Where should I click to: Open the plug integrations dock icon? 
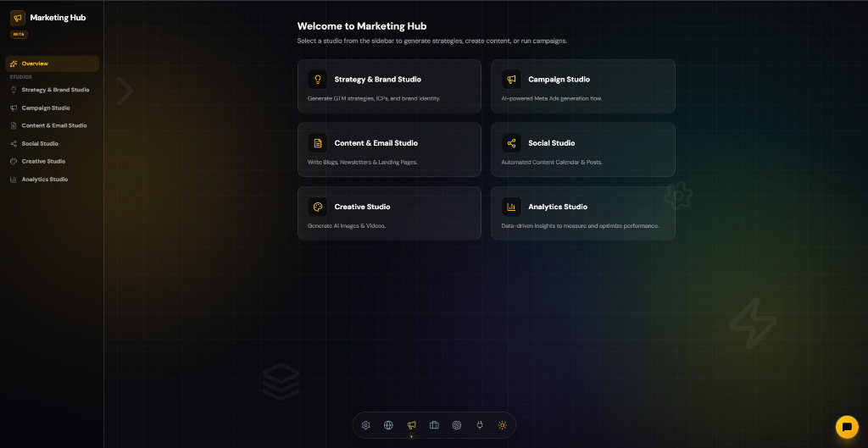pos(480,425)
